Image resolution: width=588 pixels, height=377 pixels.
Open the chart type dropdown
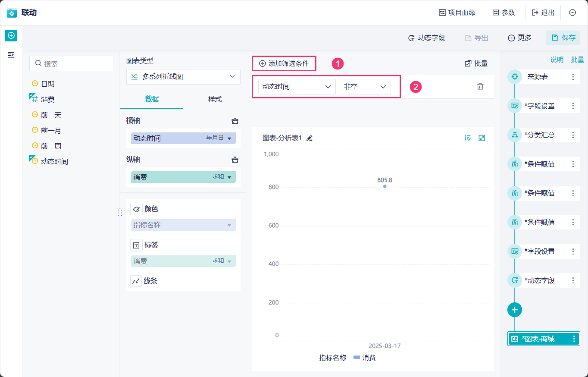click(x=183, y=77)
